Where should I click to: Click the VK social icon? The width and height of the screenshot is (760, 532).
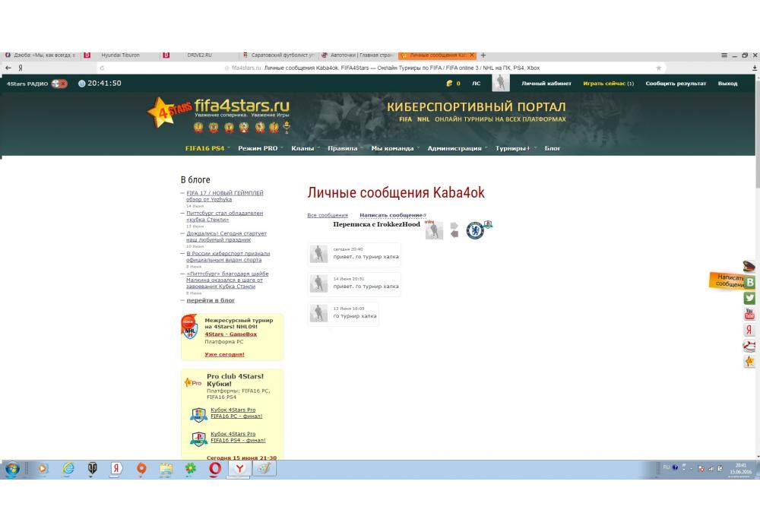[750, 282]
